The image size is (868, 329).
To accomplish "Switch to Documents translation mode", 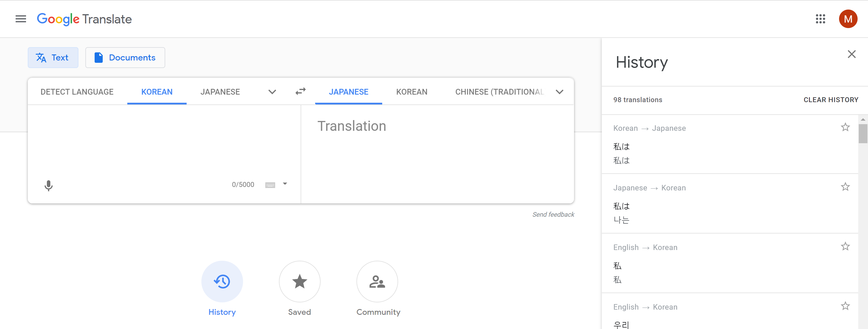I will point(125,58).
